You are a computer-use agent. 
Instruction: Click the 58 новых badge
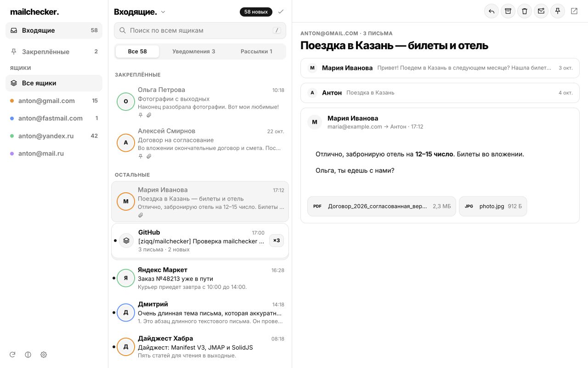click(x=256, y=12)
